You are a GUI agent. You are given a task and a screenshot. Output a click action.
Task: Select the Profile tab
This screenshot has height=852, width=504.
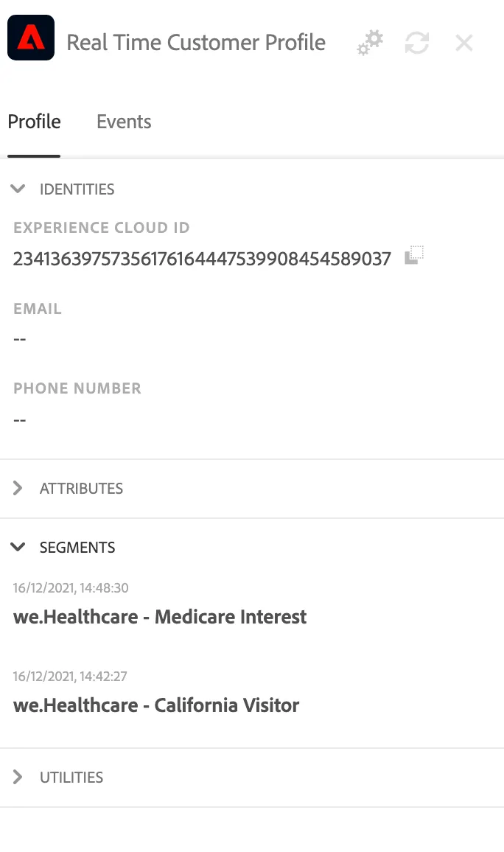[x=34, y=122]
